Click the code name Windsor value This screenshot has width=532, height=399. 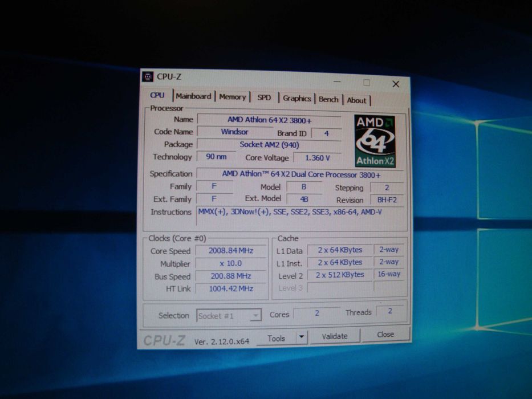click(234, 132)
